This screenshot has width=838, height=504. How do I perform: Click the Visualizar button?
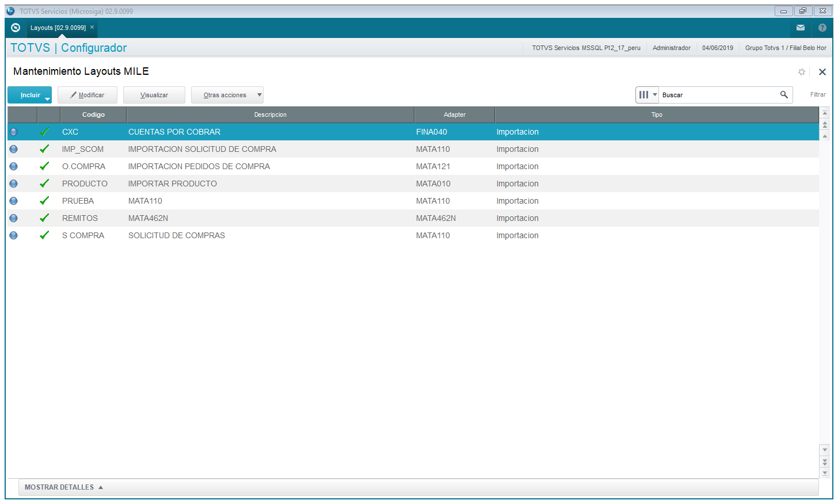click(x=154, y=95)
